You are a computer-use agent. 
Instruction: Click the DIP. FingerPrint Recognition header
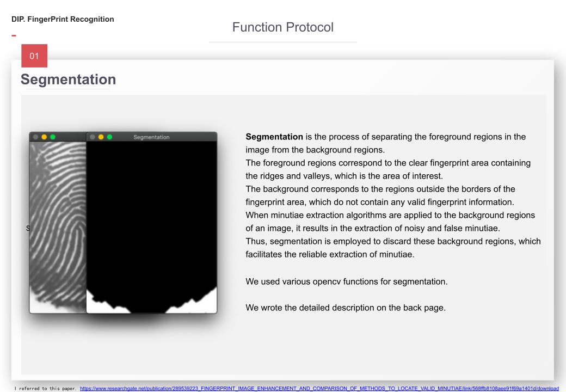click(x=63, y=19)
